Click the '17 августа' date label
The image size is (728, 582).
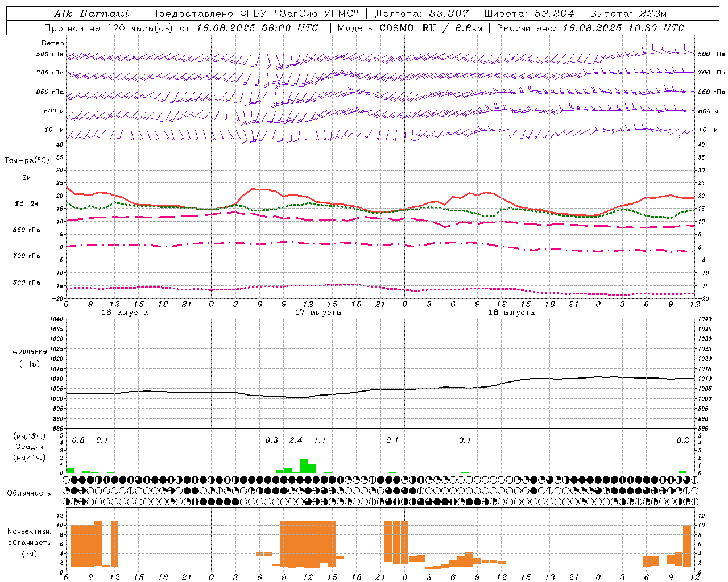tap(318, 313)
